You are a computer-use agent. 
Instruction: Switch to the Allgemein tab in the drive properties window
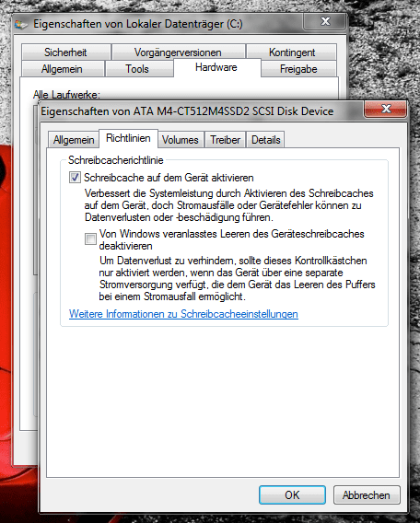click(62, 69)
